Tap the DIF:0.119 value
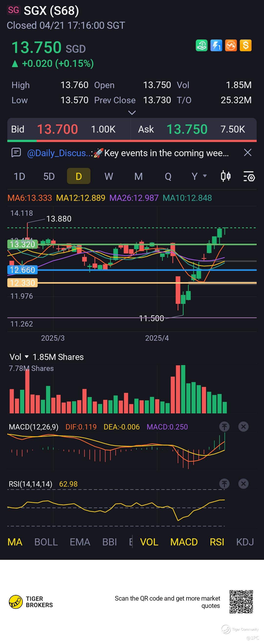This screenshot has width=264, height=644. click(x=81, y=427)
